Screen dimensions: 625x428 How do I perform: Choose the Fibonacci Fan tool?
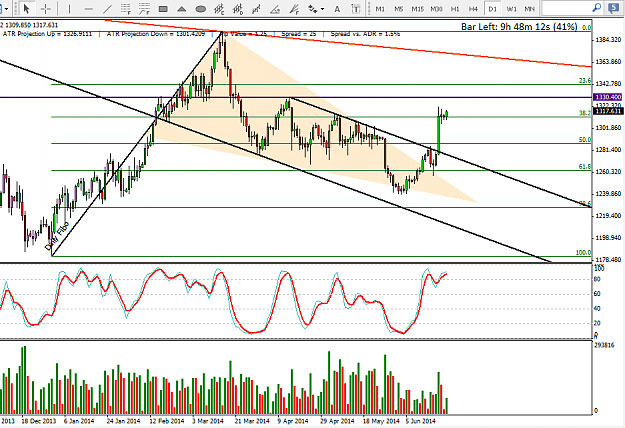pyautogui.click(x=294, y=8)
